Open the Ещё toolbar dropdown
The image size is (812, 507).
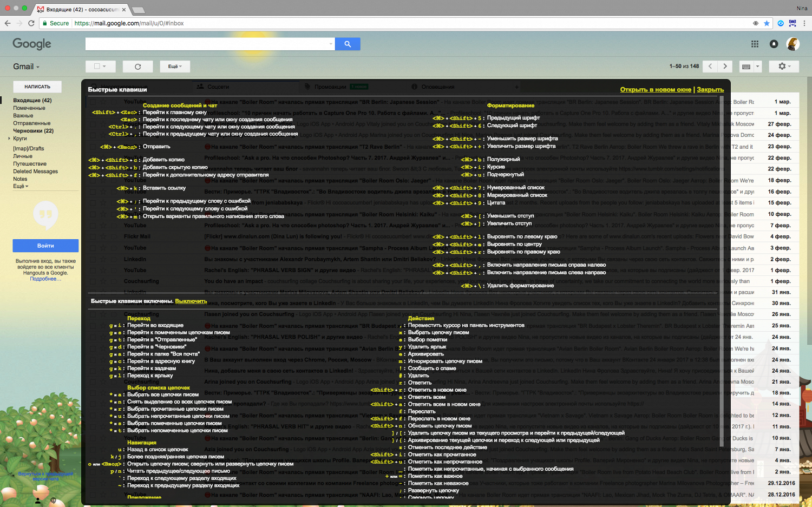coord(174,67)
